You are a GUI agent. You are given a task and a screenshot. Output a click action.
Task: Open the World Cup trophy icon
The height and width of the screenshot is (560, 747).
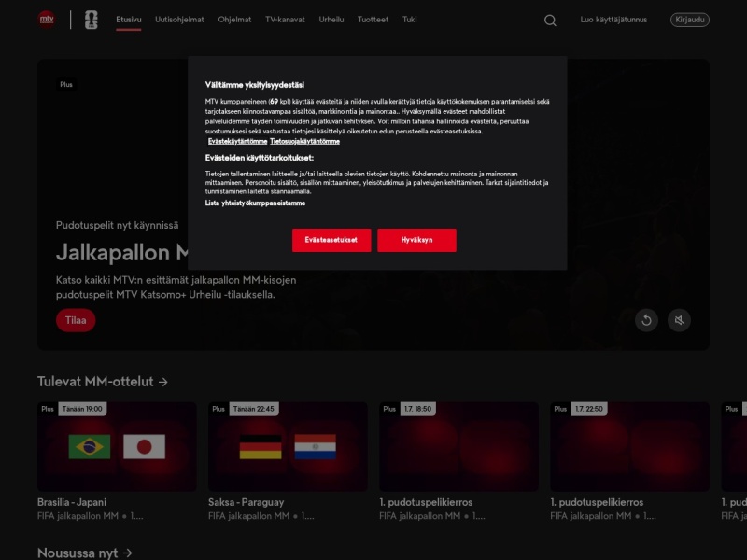(x=91, y=20)
